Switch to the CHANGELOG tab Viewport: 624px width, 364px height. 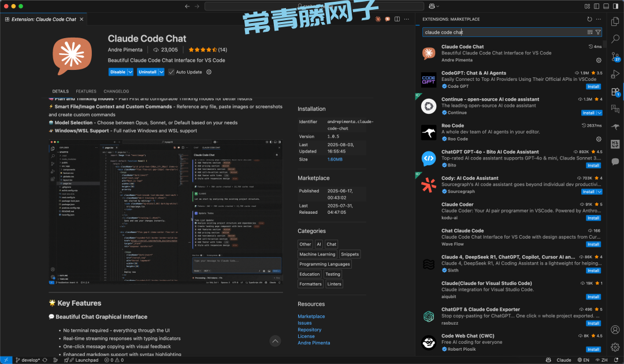(x=116, y=91)
